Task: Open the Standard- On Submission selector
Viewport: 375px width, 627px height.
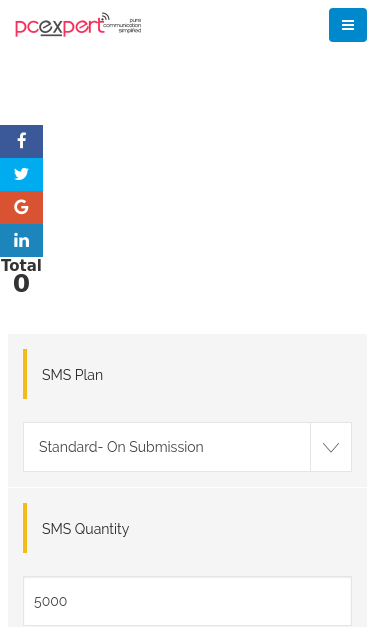Action: 187,447
